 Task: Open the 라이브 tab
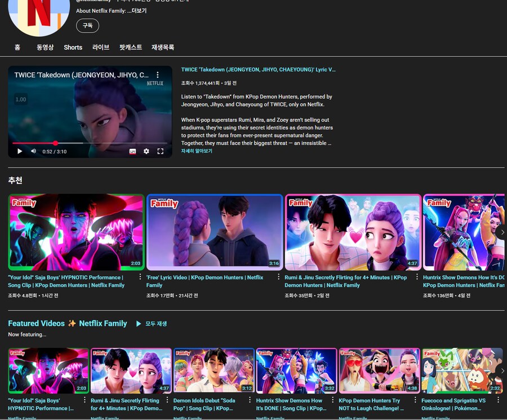pyautogui.click(x=101, y=47)
